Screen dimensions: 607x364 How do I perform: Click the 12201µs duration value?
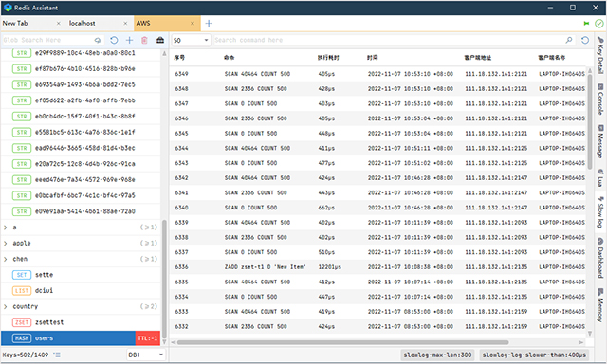pos(329,267)
